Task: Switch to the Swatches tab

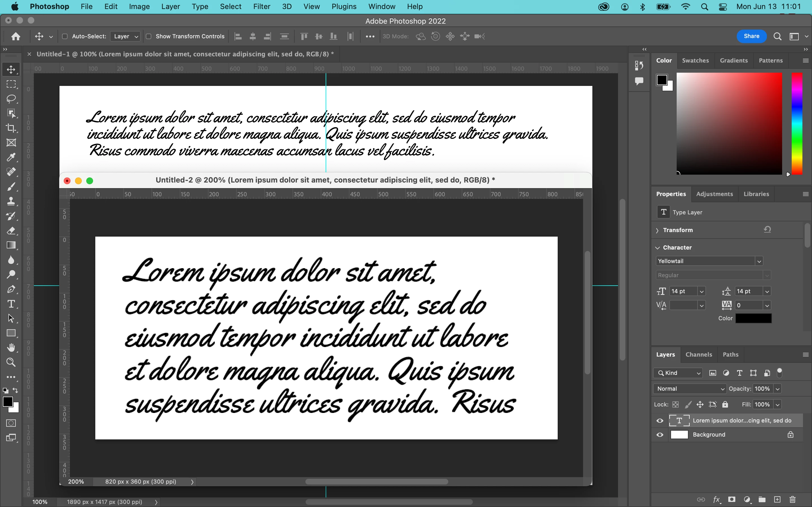Action: (x=695, y=60)
